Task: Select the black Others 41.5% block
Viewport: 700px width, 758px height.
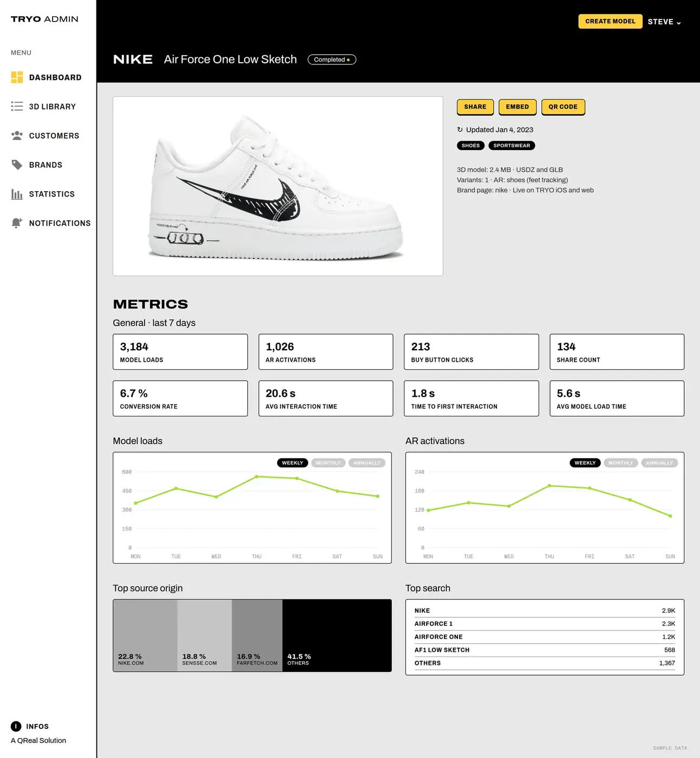Action: click(x=337, y=636)
